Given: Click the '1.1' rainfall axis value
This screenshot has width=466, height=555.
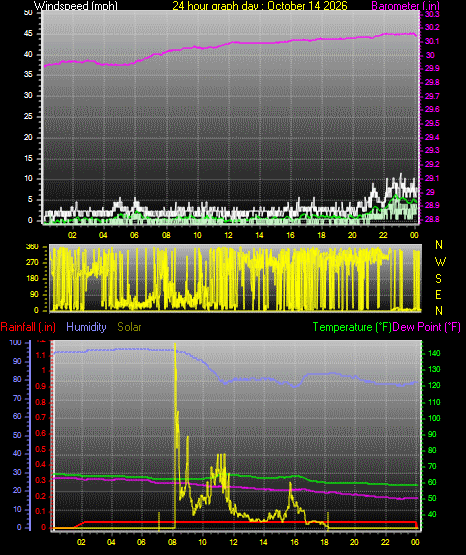Looking at the screenshot, I should click(x=41, y=355).
